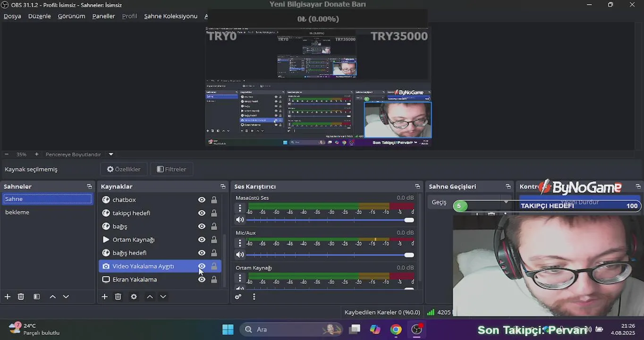Lock the bağış source
This screenshot has width=644, height=340.
214,226
